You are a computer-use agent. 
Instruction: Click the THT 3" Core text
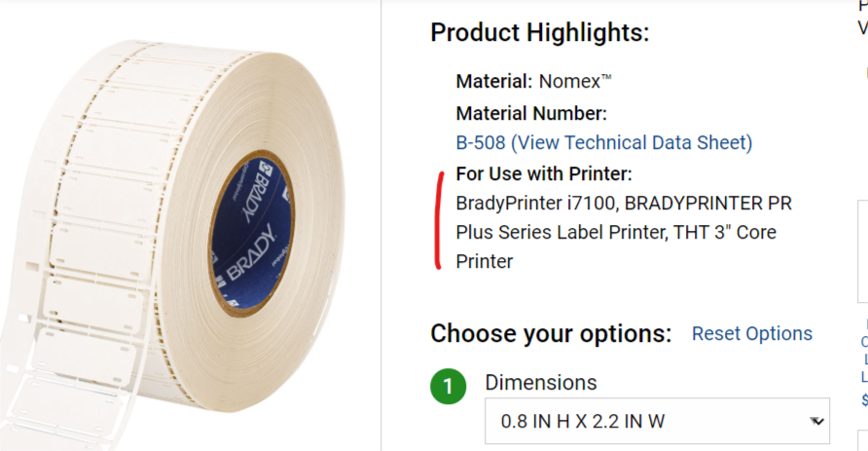coord(721,233)
